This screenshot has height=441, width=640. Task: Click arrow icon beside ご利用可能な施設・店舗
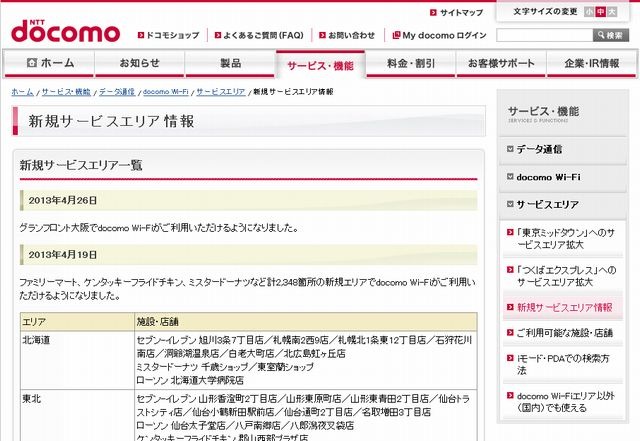(x=510, y=333)
